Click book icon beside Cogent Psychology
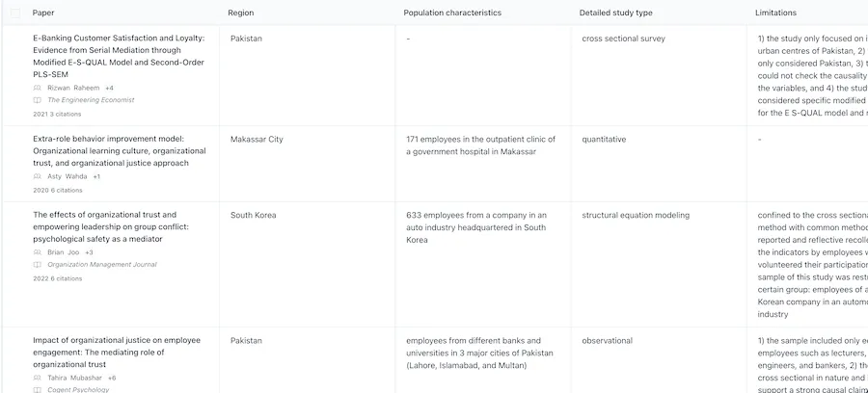This screenshot has height=393, width=868. (x=37, y=390)
